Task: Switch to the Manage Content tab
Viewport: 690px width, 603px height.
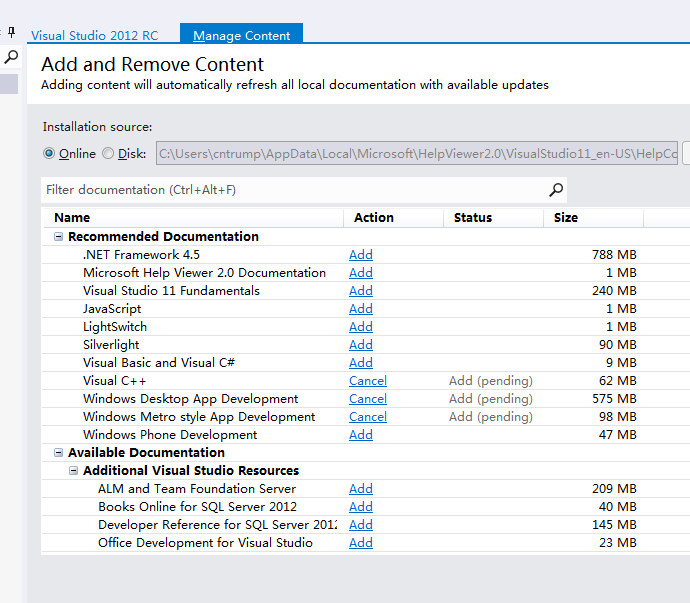Action: tap(242, 35)
